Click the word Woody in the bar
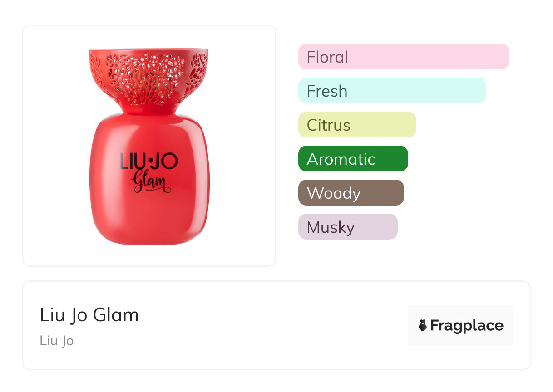Viewport: 553px width, 392px height. pos(334,193)
